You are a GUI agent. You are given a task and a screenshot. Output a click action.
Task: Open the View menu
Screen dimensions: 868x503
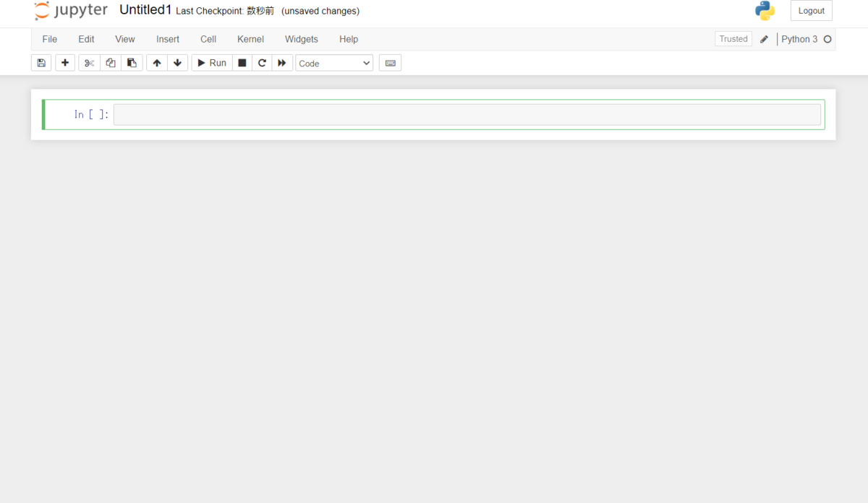(125, 39)
